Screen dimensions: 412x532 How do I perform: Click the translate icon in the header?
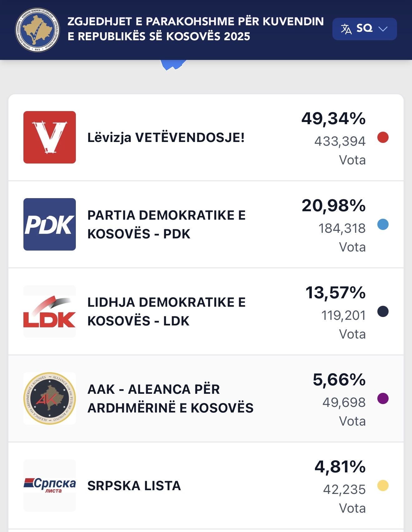[x=346, y=29]
